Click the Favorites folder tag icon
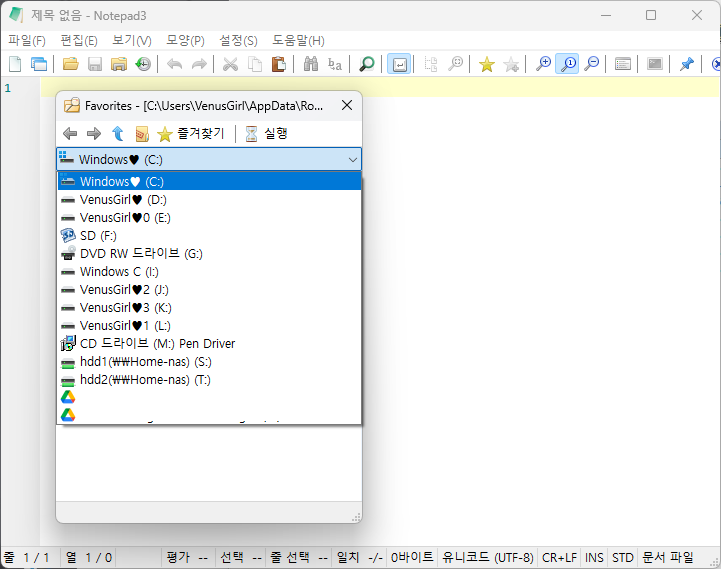This screenshot has width=721, height=569. click(x=142, y=134)
